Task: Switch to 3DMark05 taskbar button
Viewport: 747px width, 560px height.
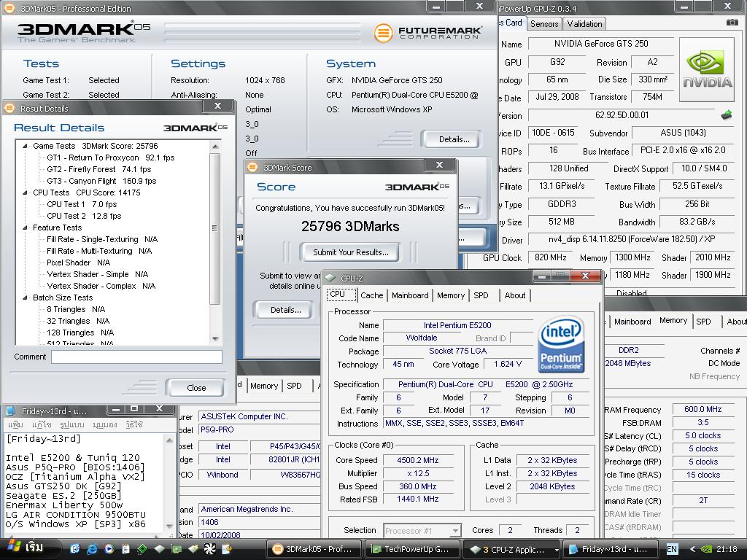Action: click(314, 549)
